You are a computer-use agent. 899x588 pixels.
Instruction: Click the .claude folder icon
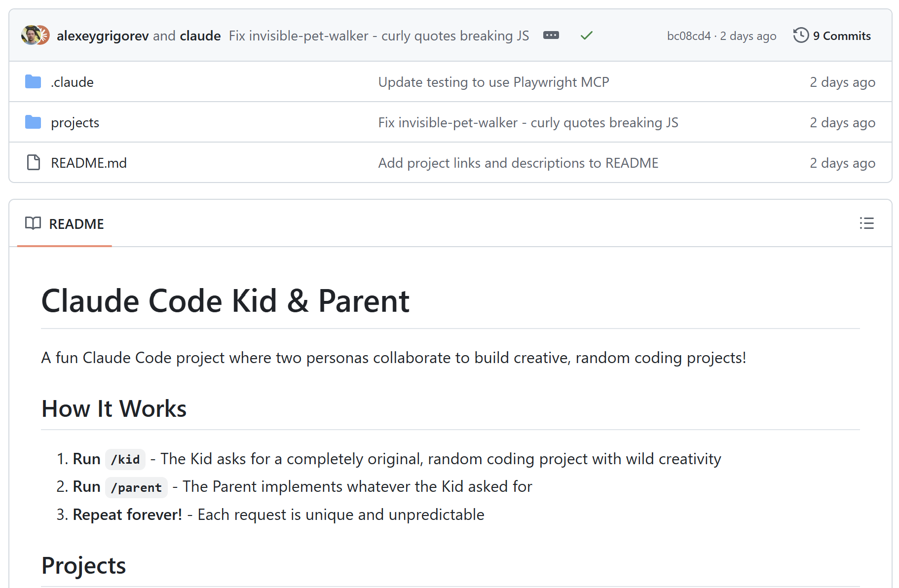[33, 82]
